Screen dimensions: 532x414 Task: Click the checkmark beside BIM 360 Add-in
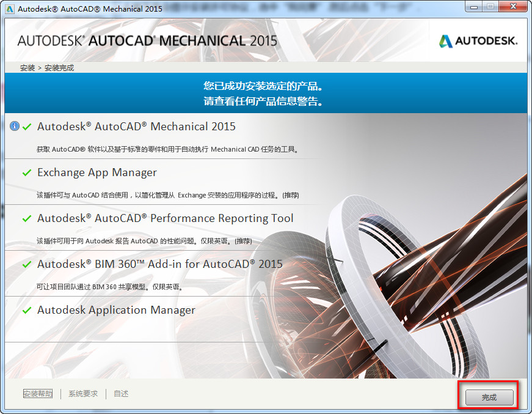(26, 264)
